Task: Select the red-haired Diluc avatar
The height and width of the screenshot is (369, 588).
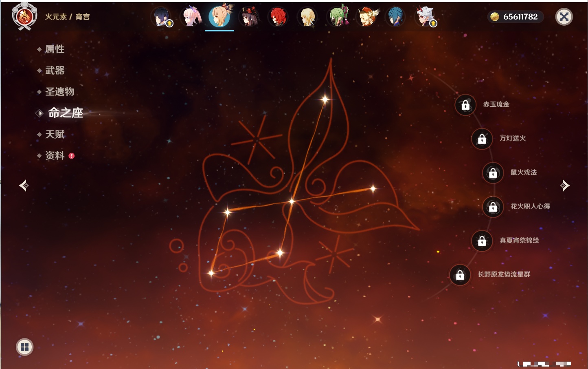Action: 279,17
